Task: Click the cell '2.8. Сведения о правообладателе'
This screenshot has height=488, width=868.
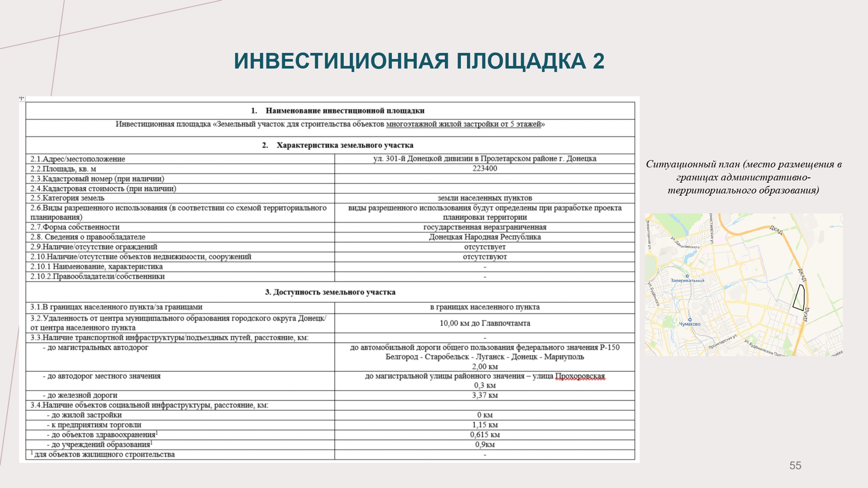Action: (x=180, y=237)
